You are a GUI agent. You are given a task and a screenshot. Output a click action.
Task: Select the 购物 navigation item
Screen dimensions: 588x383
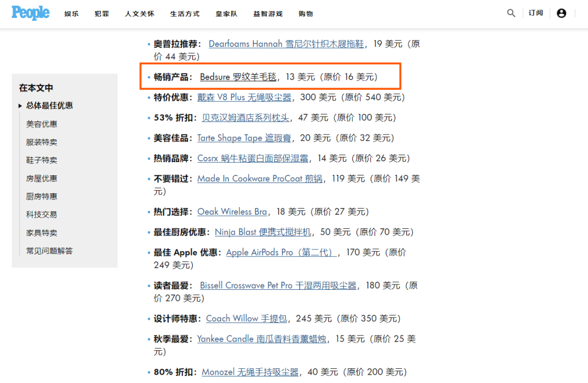[306, 14]
